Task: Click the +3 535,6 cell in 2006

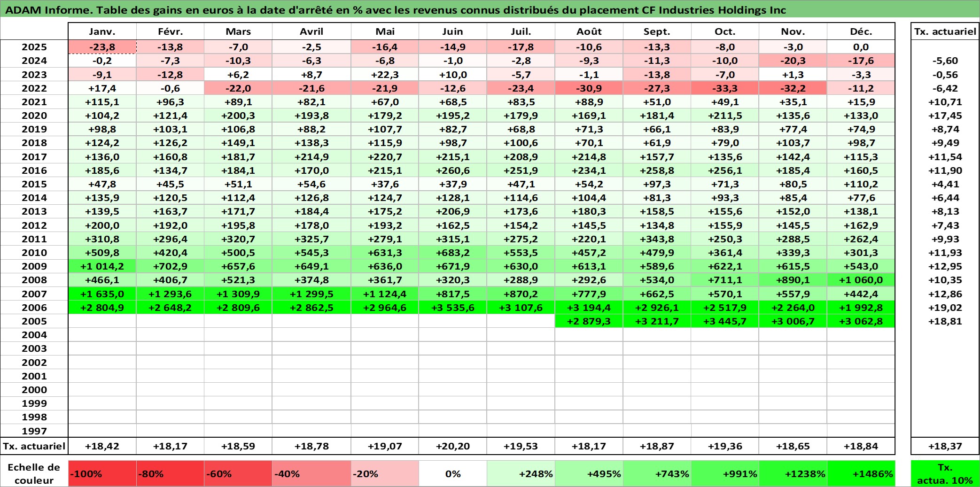Action: click(453, 308)
